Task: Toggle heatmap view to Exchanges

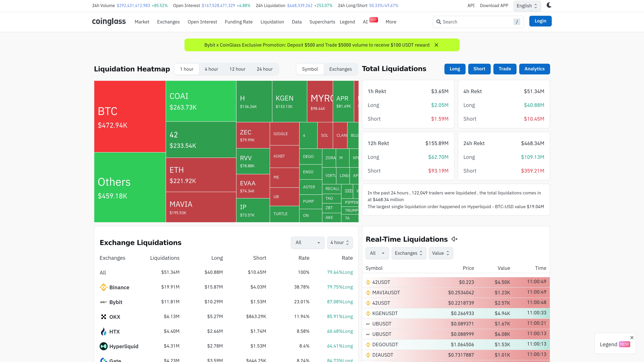Action: coord(340,69)
